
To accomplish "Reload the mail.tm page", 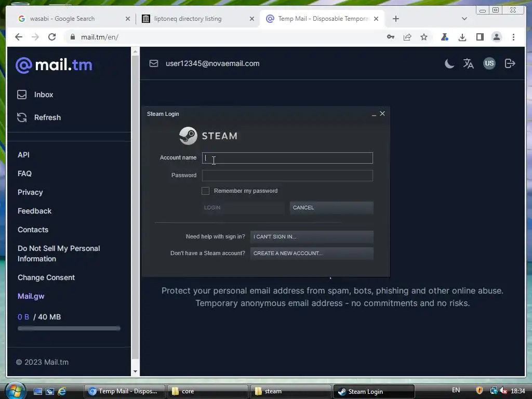I will (52, 37).
